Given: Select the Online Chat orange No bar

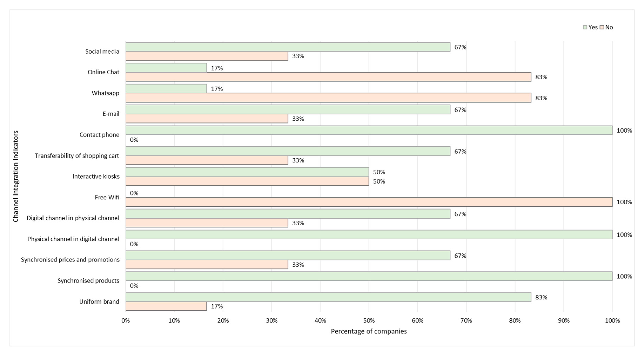Looking at the screenshot, I should tap(328, 77).
